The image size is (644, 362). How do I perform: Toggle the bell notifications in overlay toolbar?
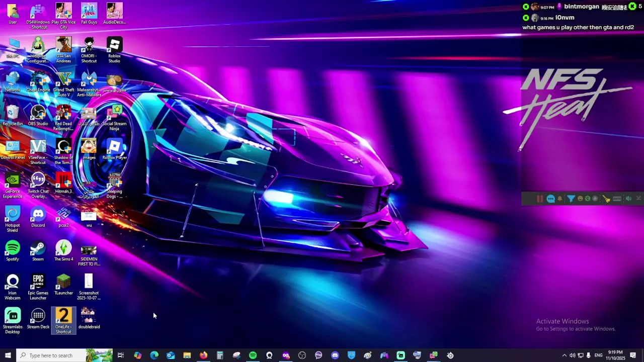coord(560,199)
